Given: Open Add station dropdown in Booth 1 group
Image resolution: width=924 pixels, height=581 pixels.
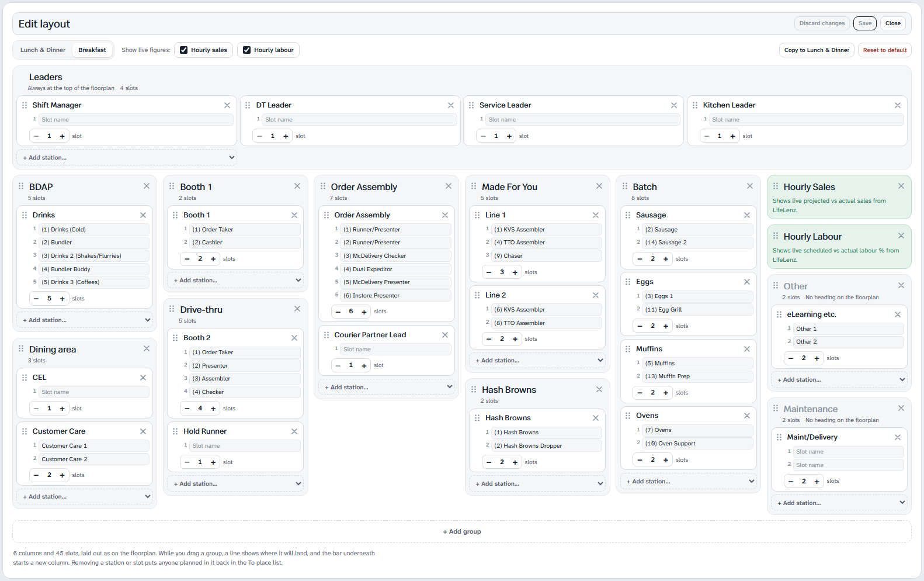Looking at the screenshot, I should [235, 281].
